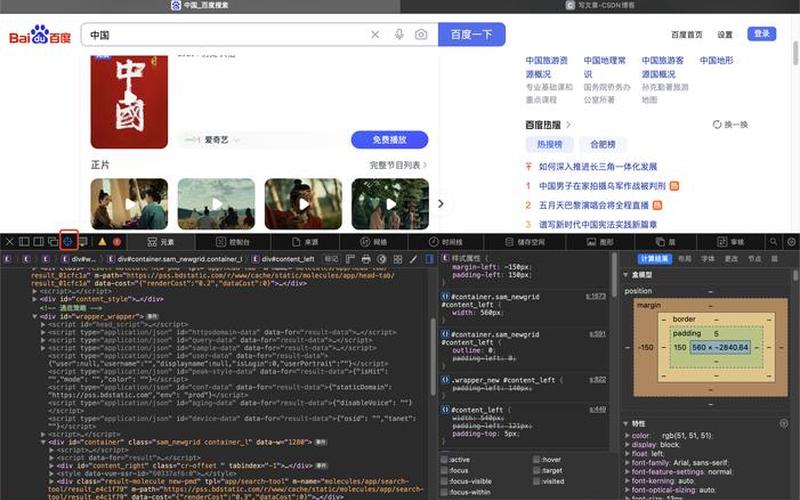This screenshot has height=500, width=800.
Task: Expand the computed font-family property
Action: [x=627, y=463]
